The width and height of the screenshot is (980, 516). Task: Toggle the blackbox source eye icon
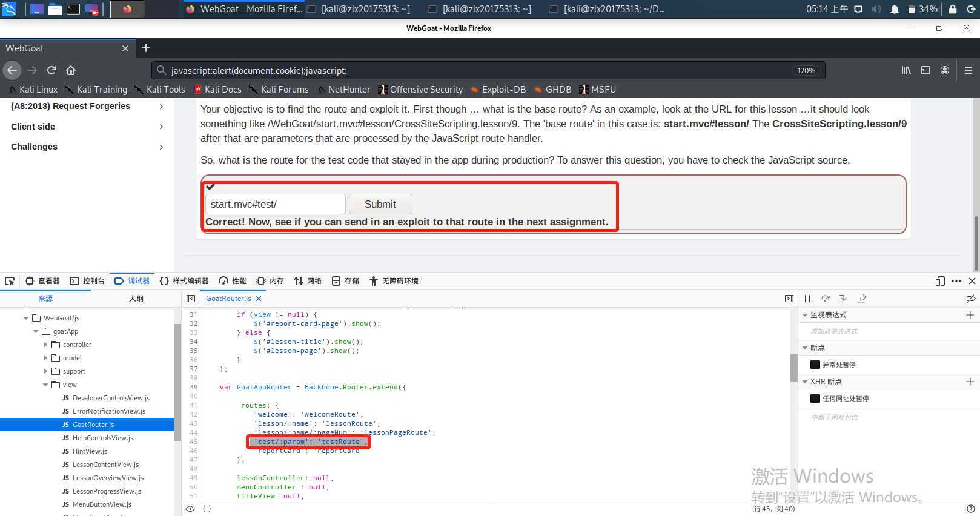[x=190, y=509]
